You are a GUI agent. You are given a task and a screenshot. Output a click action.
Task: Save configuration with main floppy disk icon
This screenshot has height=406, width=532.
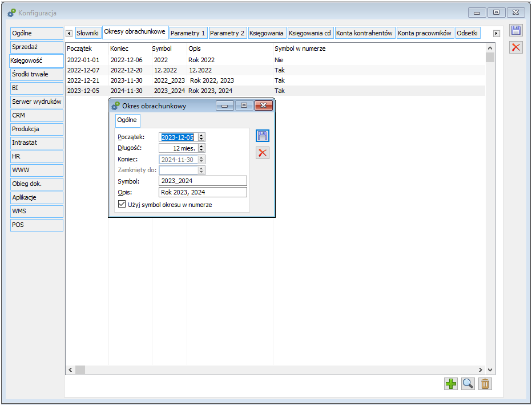coord(515,30)
